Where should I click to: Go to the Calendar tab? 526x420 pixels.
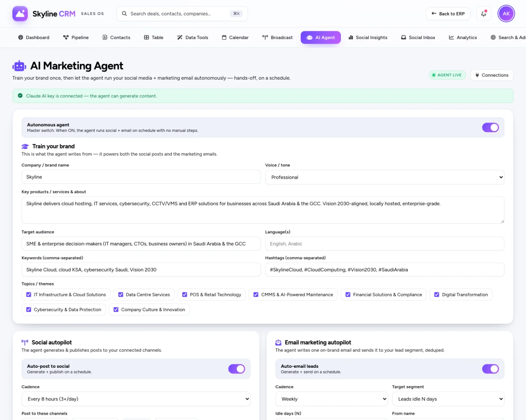click(235, 38)
